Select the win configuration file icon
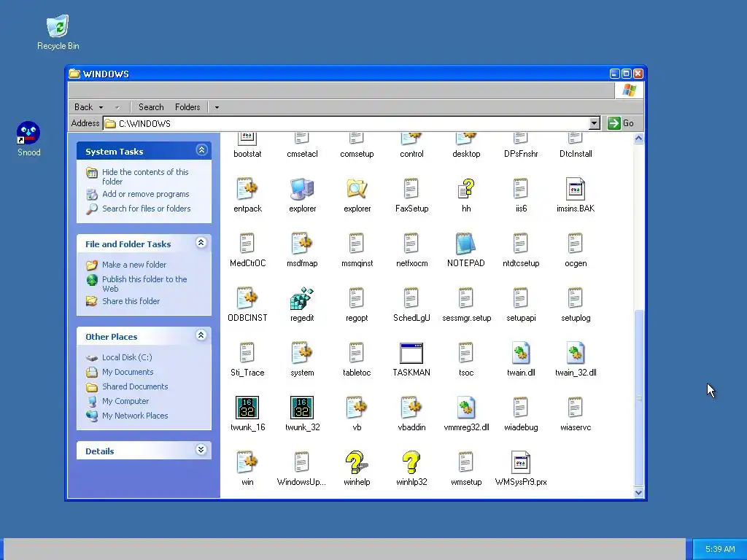The height and width of the screenshot is (560, 747). click(247, 462)
